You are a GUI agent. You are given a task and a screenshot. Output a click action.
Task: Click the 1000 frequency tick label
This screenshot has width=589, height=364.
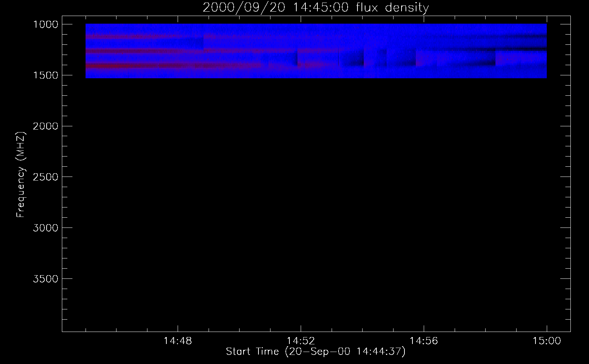coord(46,24)
